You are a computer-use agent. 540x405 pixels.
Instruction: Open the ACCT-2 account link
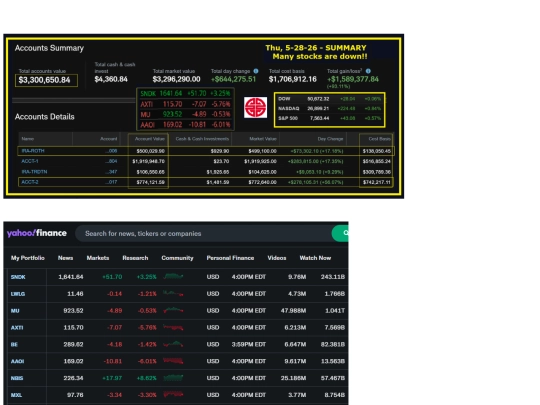point(30,182)
